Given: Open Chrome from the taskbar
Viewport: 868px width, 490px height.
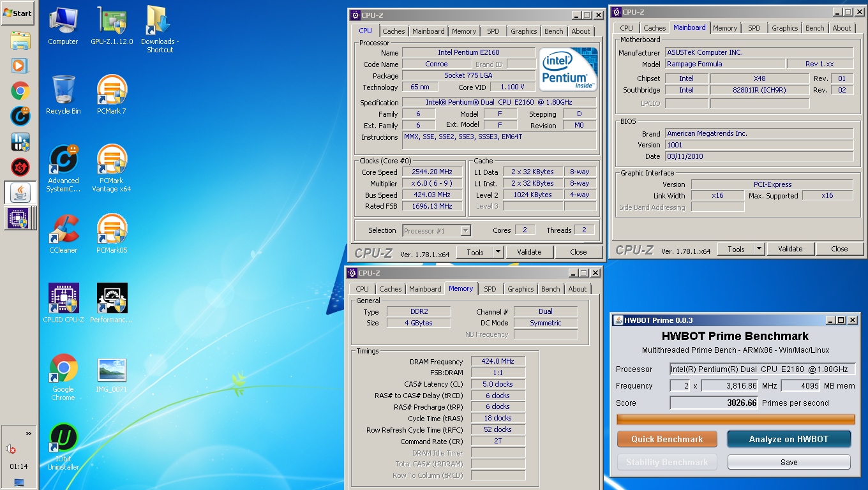Looking at the screenshot, I should 20,91.
